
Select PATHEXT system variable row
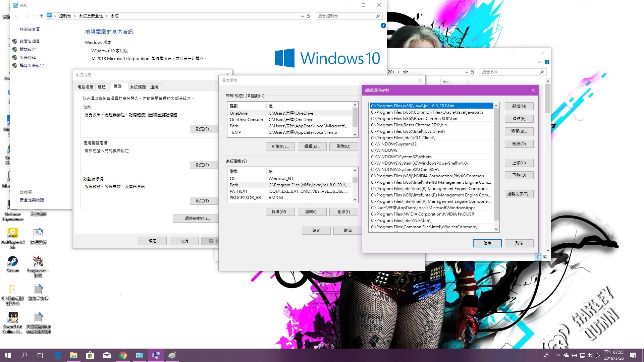click(290, 191)
